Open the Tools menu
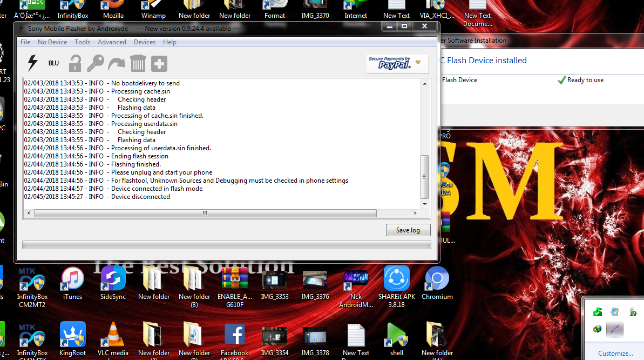This screenshot has width=644, height=360. 82,42
